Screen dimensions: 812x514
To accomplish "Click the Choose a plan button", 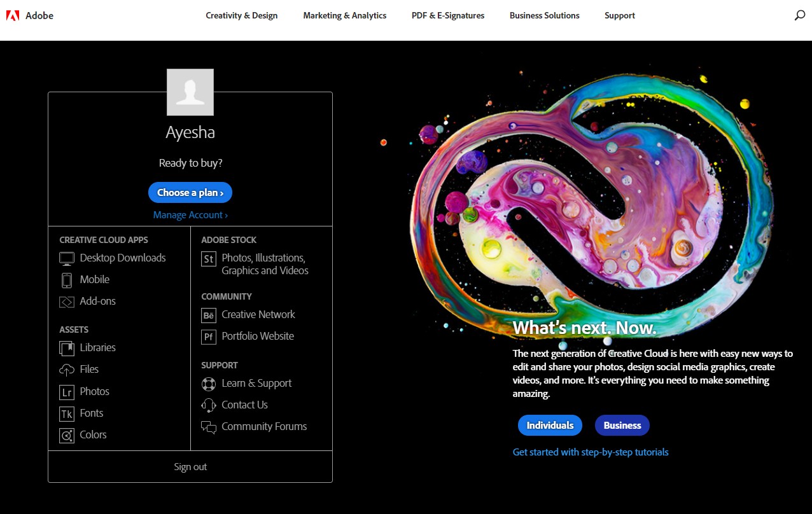I will click(190, 192).
